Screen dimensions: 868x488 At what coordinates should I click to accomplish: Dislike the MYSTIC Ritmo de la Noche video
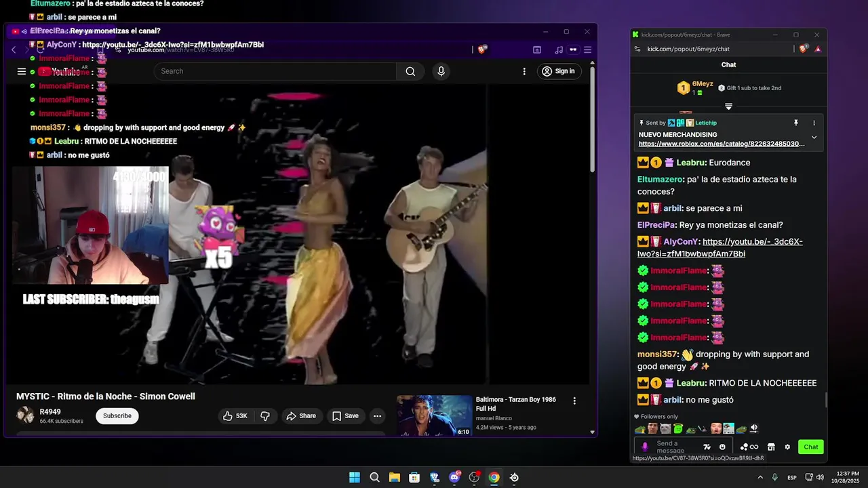click(265, 416)
